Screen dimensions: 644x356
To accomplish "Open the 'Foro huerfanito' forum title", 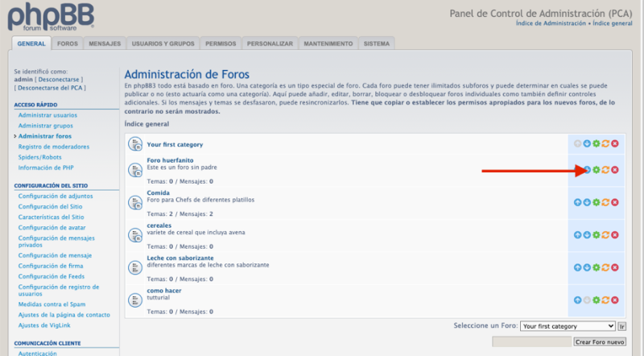I will click(170, 160).
